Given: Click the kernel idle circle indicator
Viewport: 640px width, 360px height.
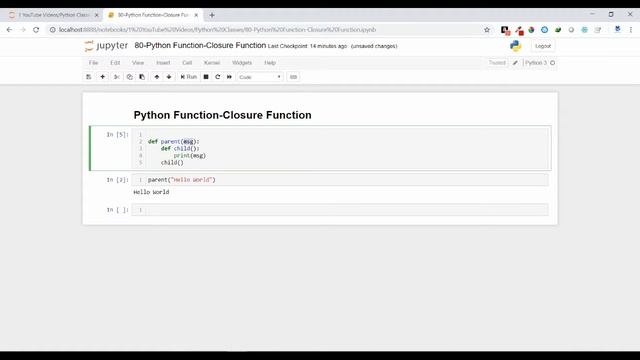Looking at the screenshot, I should [x=553, y=63].
